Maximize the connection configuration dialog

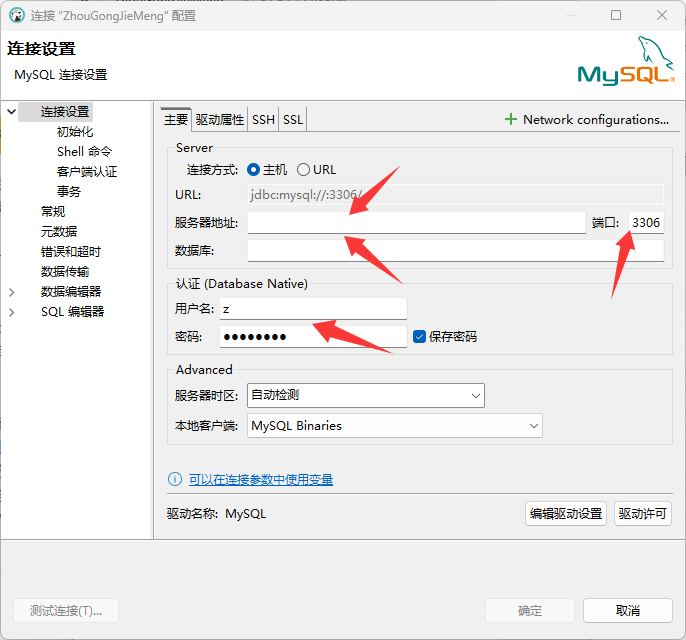(x=616, y=15)
